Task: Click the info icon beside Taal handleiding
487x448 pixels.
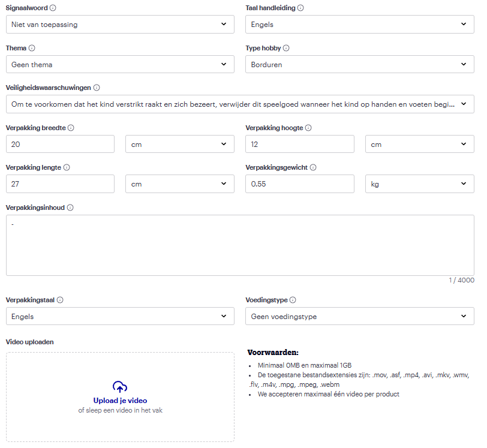Action: pos(300,8)
